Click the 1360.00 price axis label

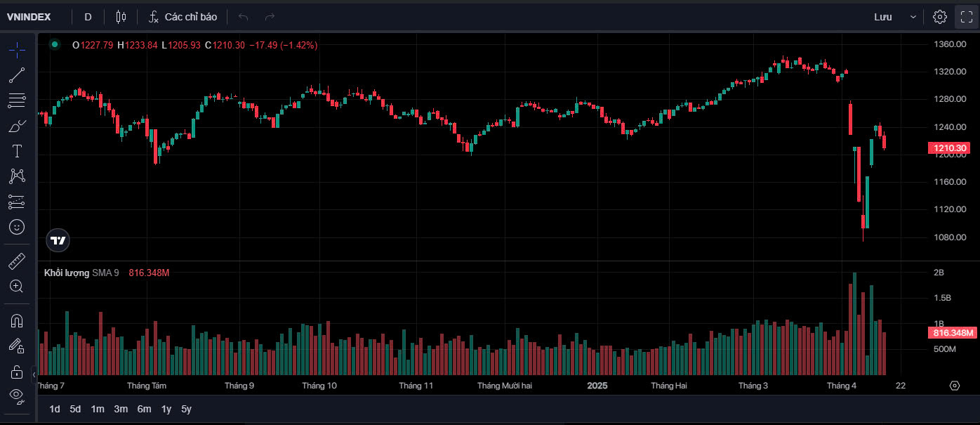pos(951,44)
